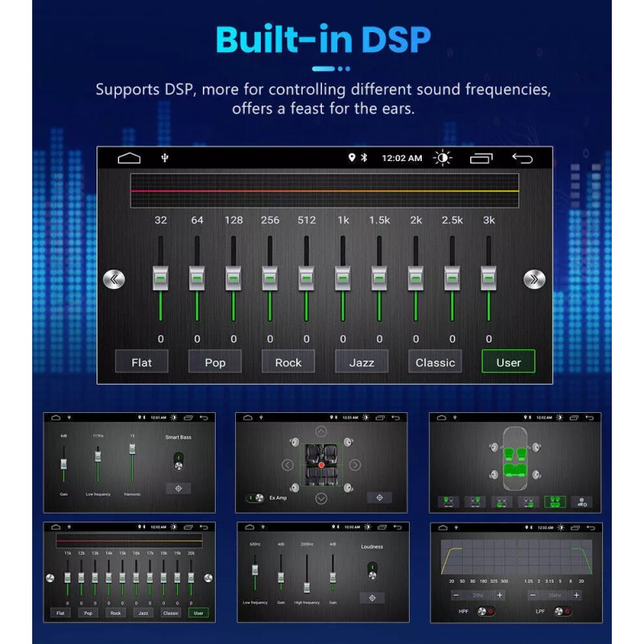Enable the Ex Amp switch
The image size is (644, 644).
point(254,497)
